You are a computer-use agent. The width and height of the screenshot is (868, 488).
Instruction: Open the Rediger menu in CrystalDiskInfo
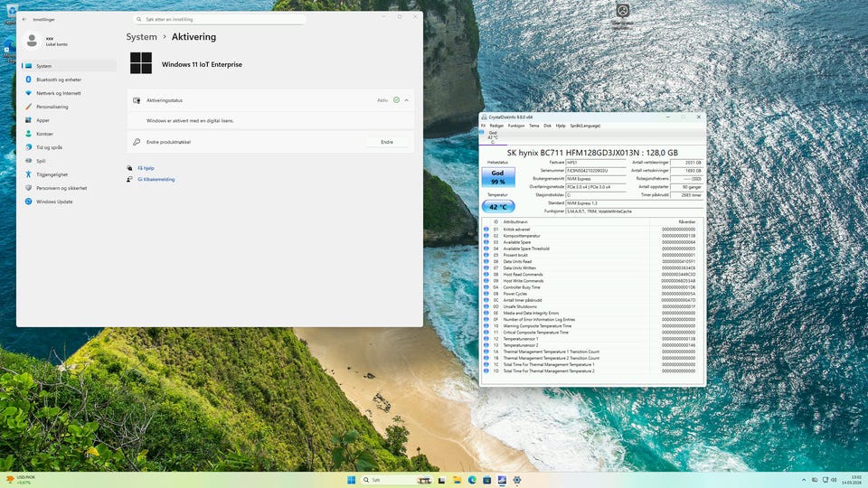point(496,126)
